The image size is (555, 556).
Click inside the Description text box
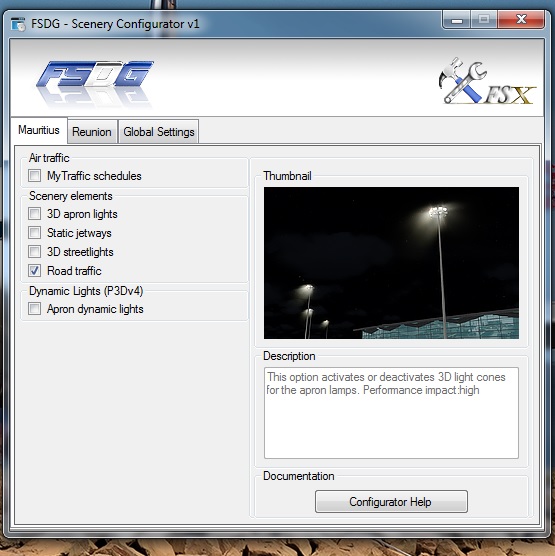[391, 413]
